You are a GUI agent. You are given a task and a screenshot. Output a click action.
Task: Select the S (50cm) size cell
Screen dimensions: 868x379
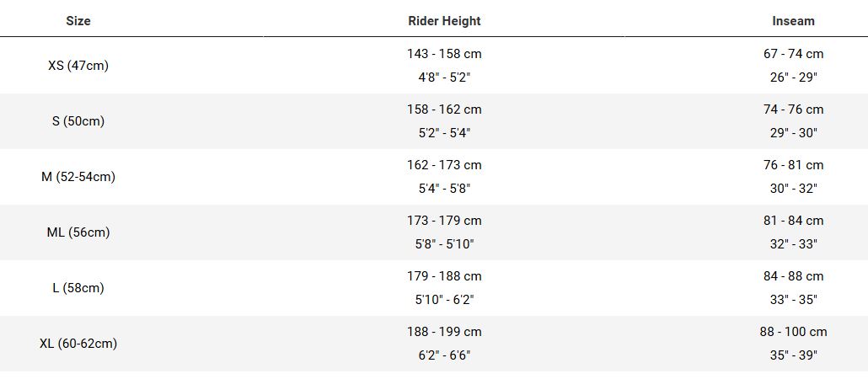78,121
